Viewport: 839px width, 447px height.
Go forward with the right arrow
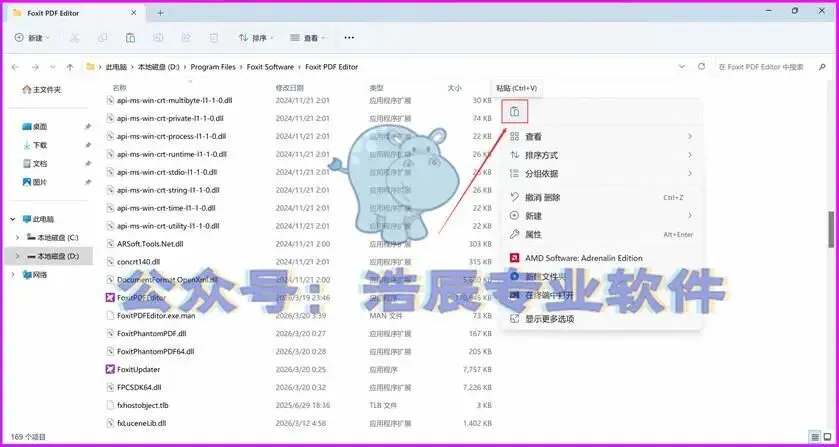point(35,67)
